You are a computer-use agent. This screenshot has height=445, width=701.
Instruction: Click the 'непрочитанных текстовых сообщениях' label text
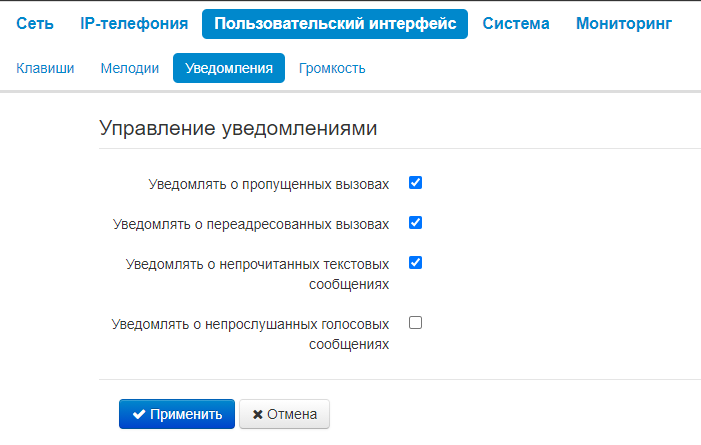click(258, 274)
